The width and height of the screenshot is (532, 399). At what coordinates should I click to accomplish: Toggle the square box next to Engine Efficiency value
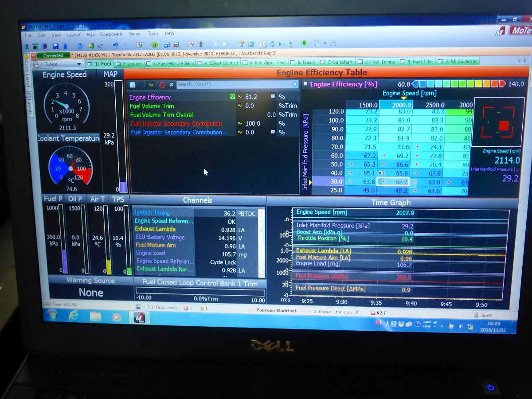click(x=273, y=97)
